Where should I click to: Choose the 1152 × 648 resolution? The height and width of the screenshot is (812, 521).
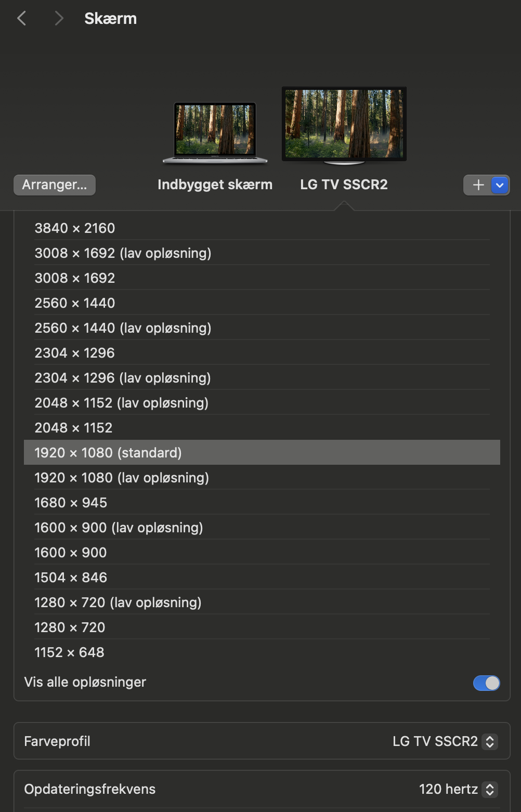[69, 652]
